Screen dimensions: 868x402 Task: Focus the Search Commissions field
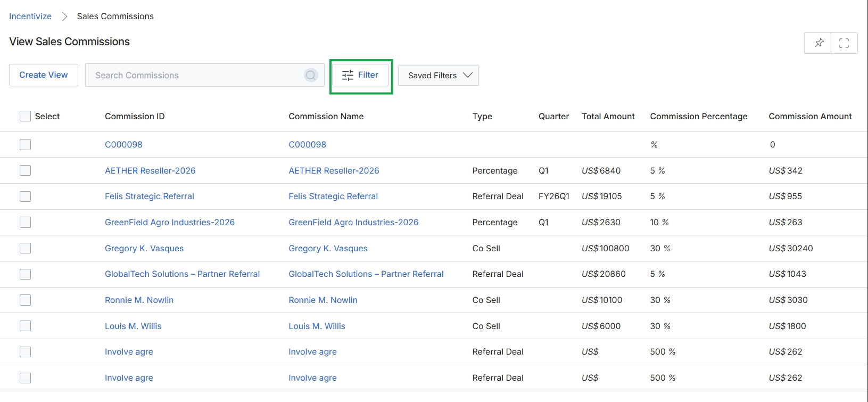(205, 75)
